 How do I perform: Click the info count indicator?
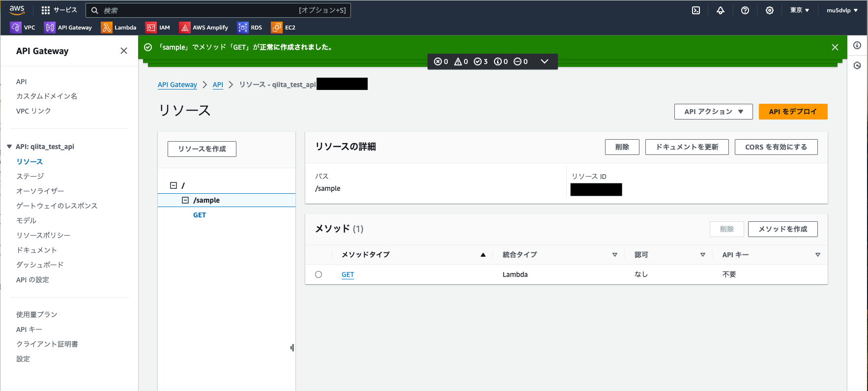[x=501, y=61]
